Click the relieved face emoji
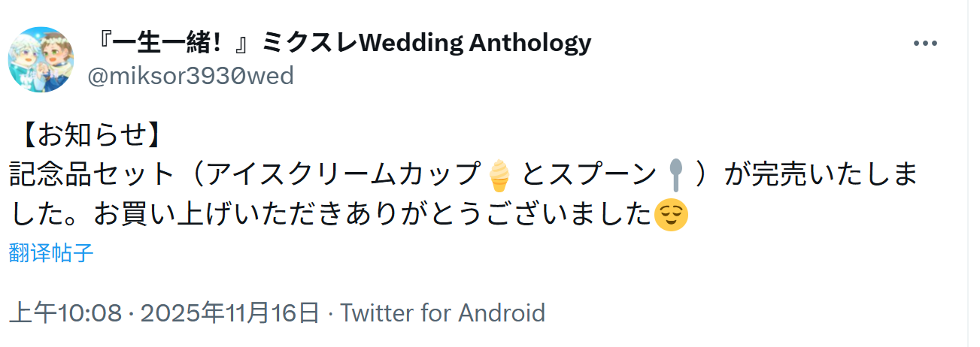 [x=671, y=216]
